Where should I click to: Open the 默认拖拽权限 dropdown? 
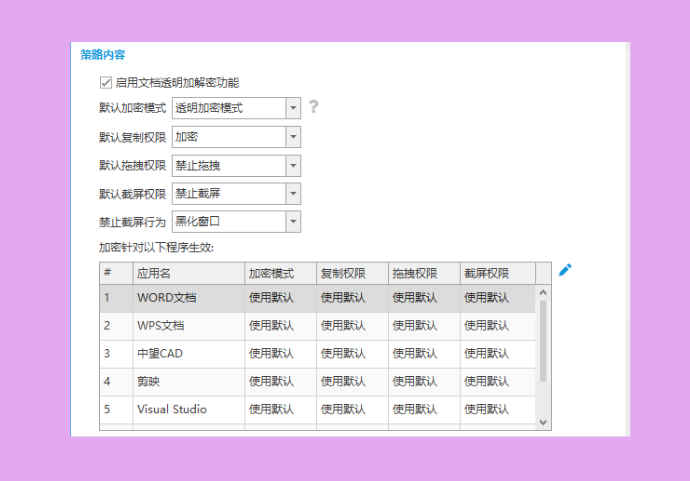(236, 166)
